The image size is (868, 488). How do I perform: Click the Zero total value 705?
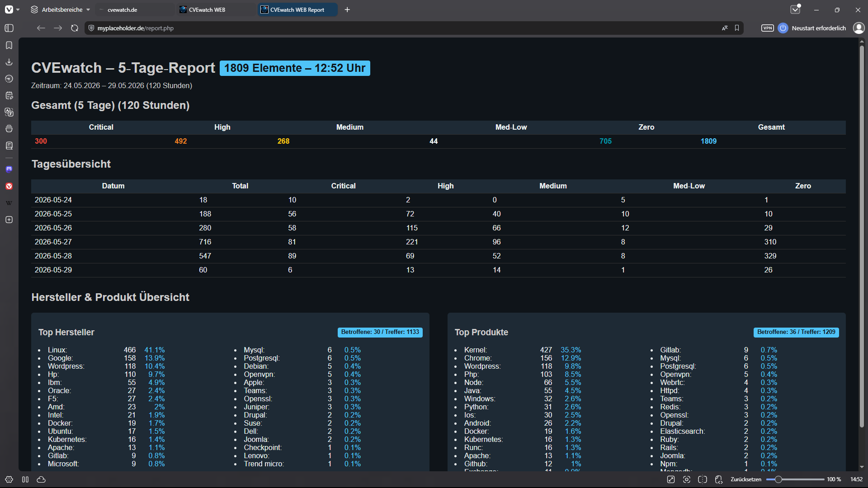click(605, 141)
